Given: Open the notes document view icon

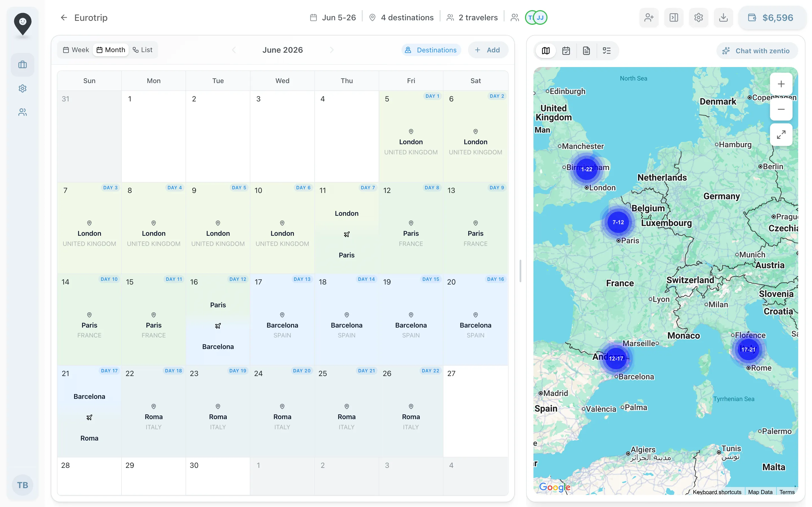Looking at the screenshot, I should coord(586,51).
